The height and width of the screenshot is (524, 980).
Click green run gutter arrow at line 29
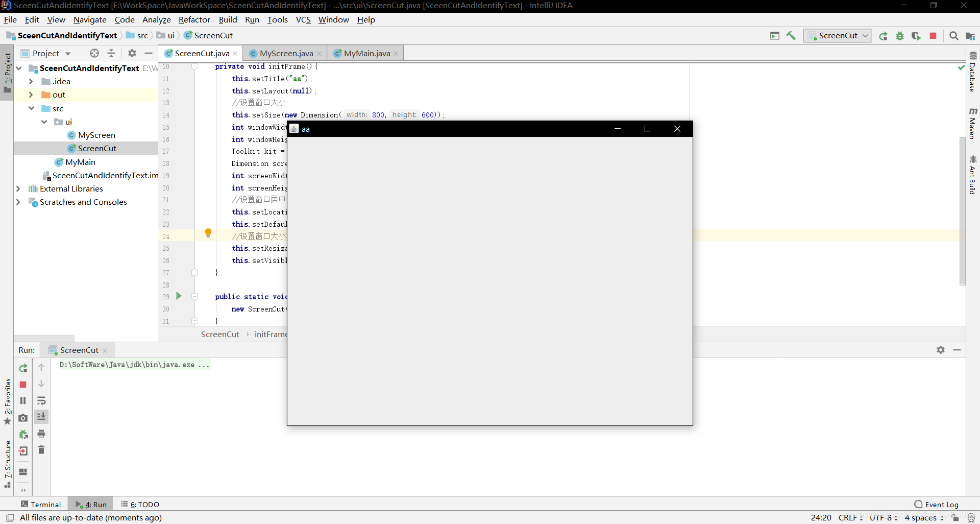[179, 296]
